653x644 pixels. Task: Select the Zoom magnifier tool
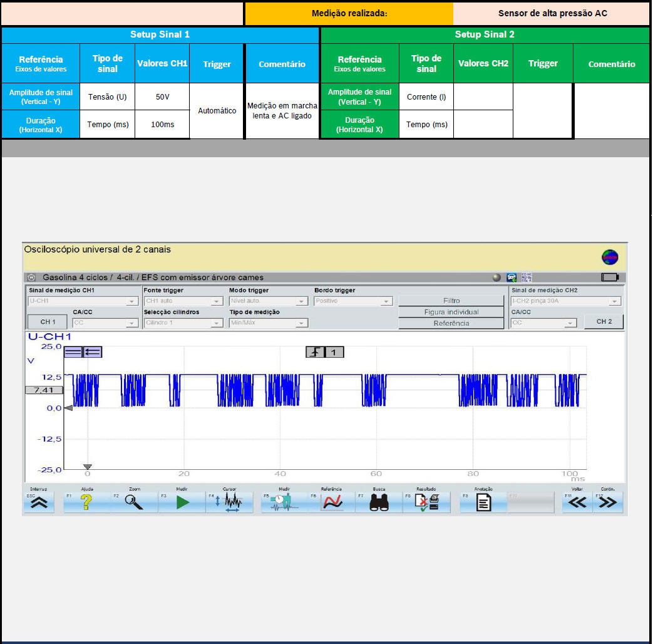134,502
